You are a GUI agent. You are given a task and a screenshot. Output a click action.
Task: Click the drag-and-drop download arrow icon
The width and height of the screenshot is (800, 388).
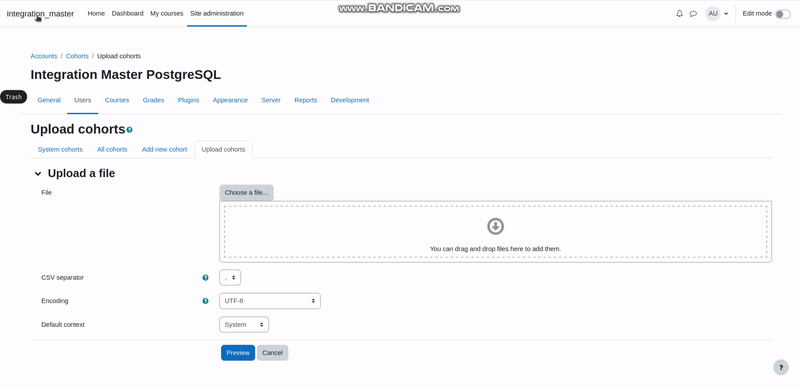pos(495,226)
